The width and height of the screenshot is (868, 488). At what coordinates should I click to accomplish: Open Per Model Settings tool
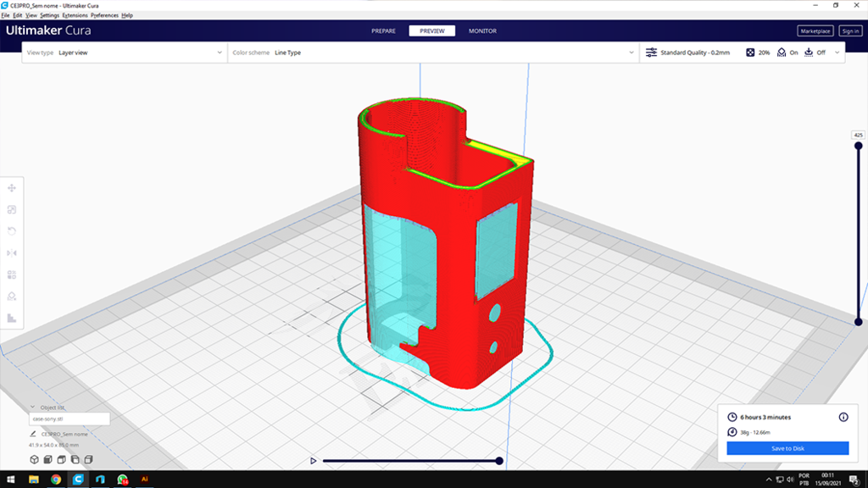(12, 274)
